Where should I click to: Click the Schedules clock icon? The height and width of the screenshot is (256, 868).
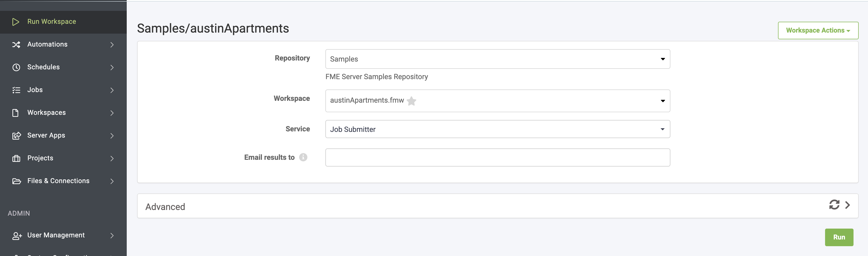click(16, 67)
